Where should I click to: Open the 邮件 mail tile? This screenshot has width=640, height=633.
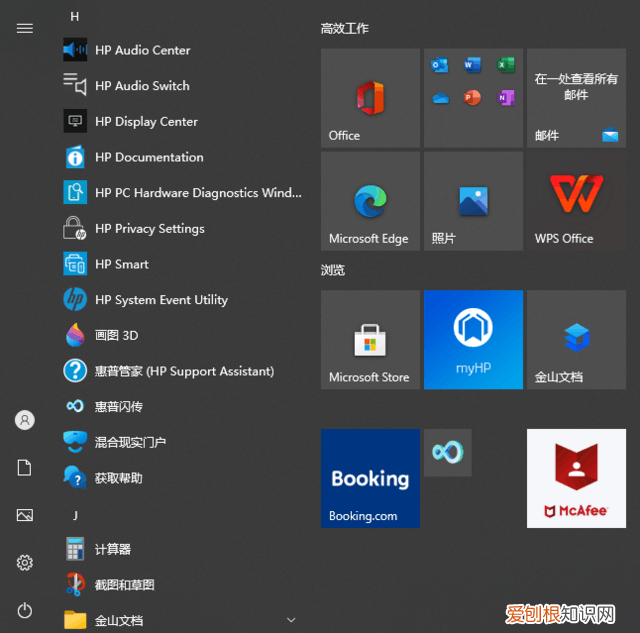pos(576,98)
